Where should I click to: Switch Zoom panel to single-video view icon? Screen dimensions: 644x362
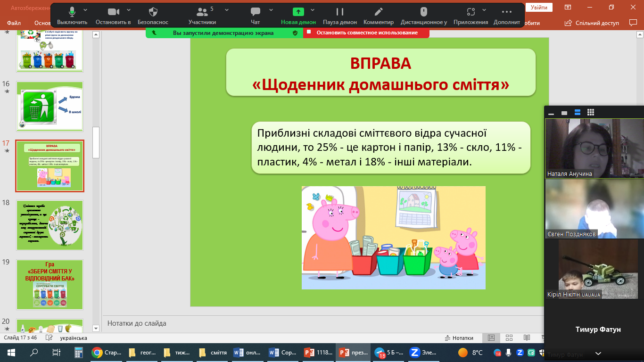tap(564, 113)
